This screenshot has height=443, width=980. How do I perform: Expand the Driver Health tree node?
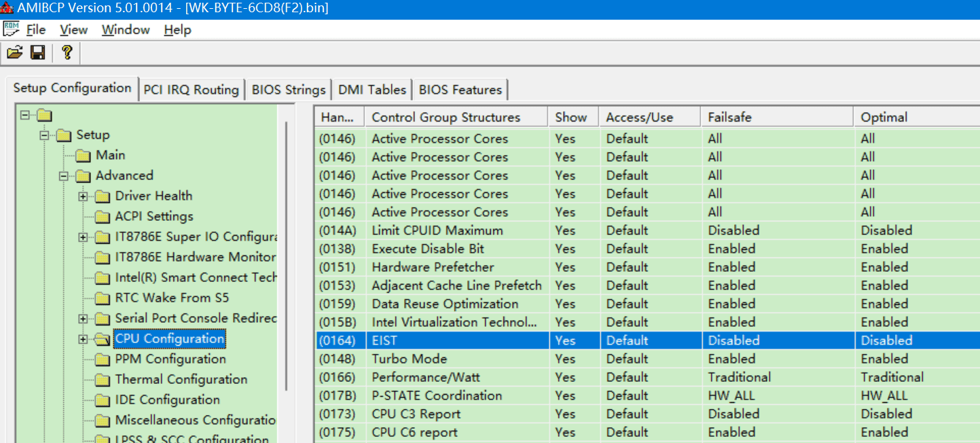tap(83, 196)
